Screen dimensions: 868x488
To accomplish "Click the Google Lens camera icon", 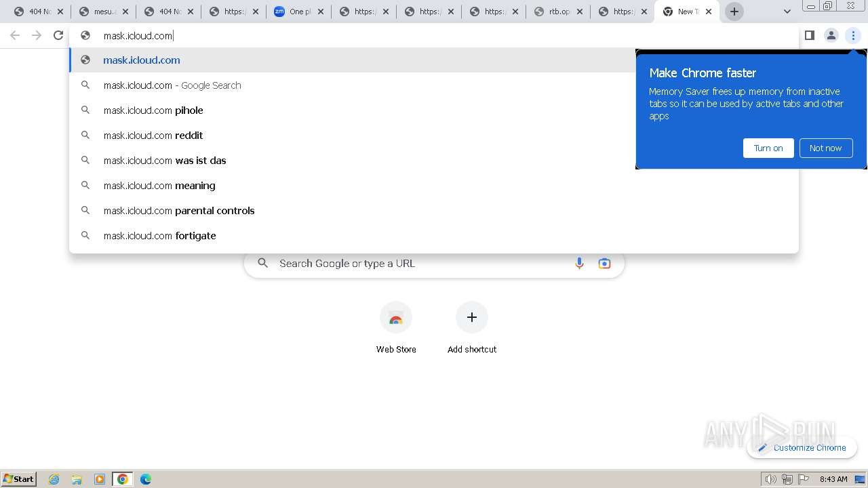I will click(604, 264).
